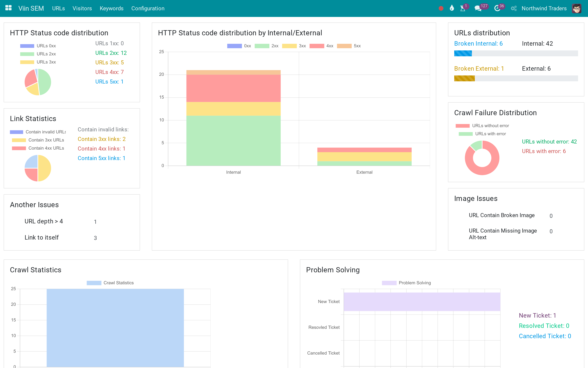Screen dimensions: 588x368
Task: Toggle 0xx legend in stacked bar chart
Action: [239, 46]
